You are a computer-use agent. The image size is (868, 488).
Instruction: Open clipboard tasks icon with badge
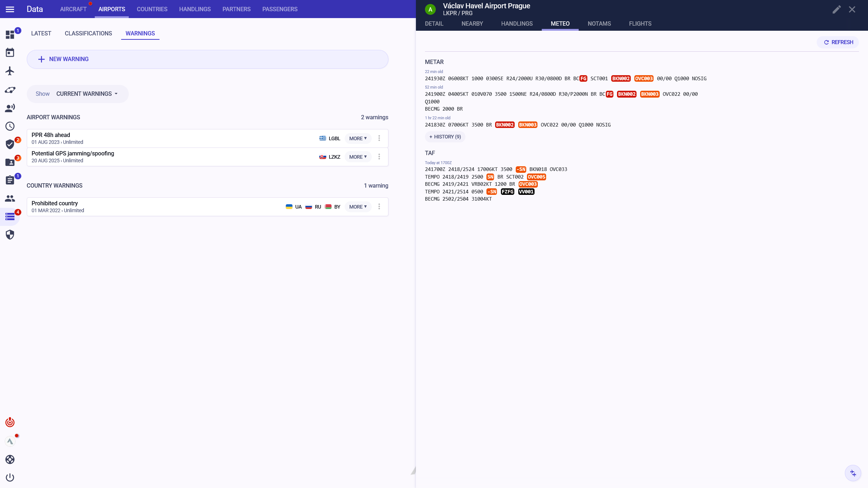tap(10, 180)
